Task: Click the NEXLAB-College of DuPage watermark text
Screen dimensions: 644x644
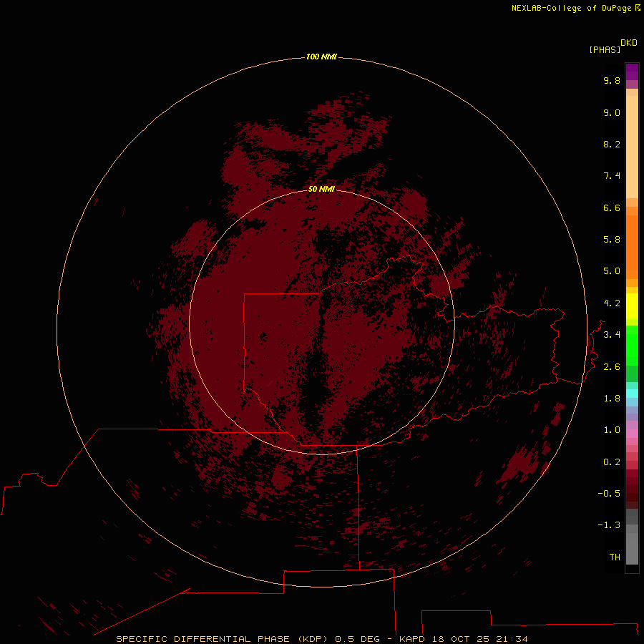Action: pos(576,8)
